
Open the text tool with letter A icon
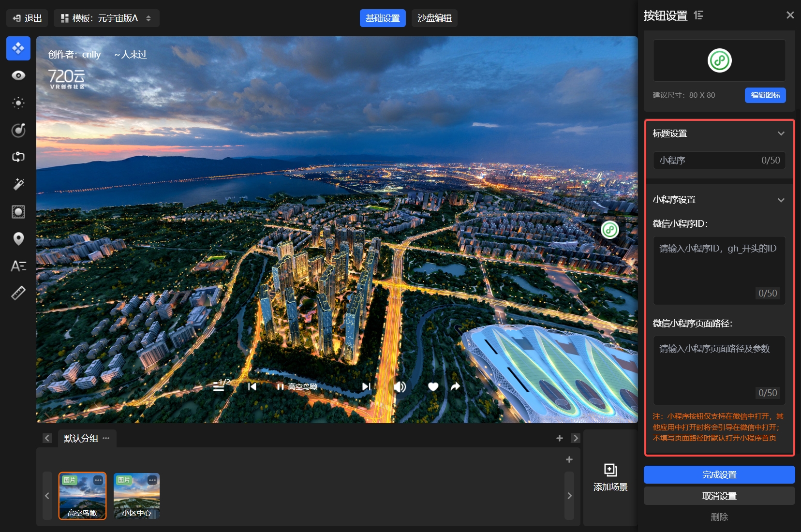(18, 266)
